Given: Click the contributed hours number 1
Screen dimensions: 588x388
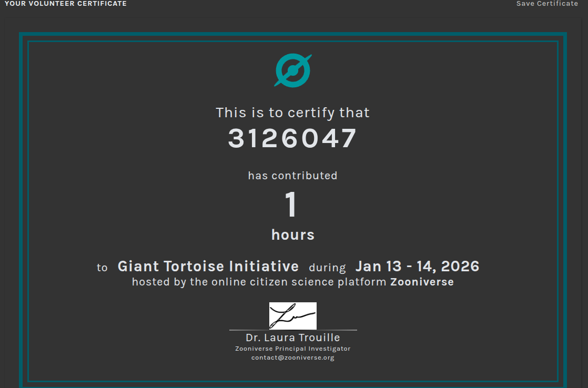Looking at the screenshot, I should 291,205.
